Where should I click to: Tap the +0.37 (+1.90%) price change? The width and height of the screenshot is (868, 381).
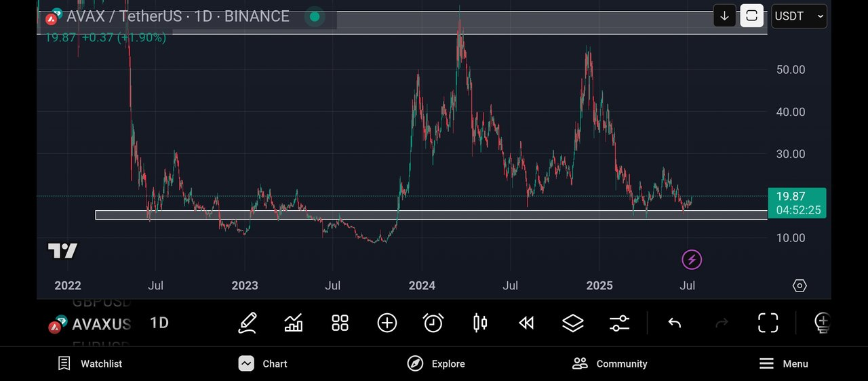pos(124,37)
